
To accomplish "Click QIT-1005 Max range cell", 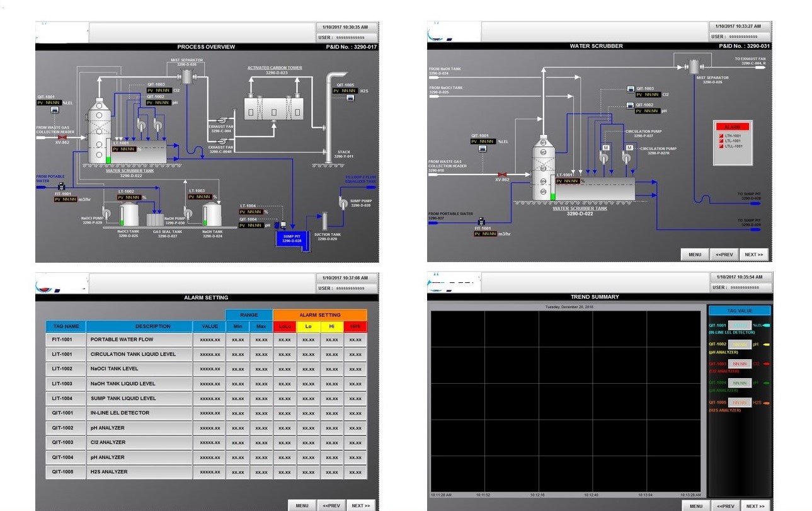I will (x=261, y=472).
